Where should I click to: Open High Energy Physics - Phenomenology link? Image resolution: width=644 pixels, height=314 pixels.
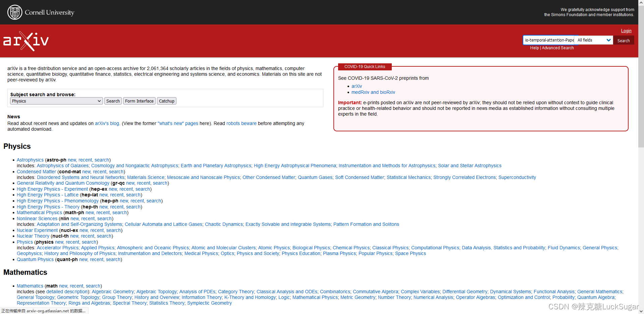pos(58,201)
